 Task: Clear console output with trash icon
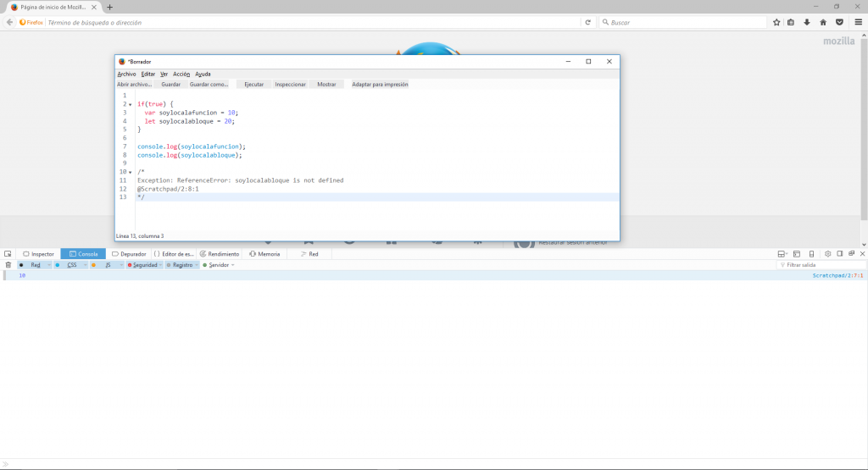pos(8,265)
